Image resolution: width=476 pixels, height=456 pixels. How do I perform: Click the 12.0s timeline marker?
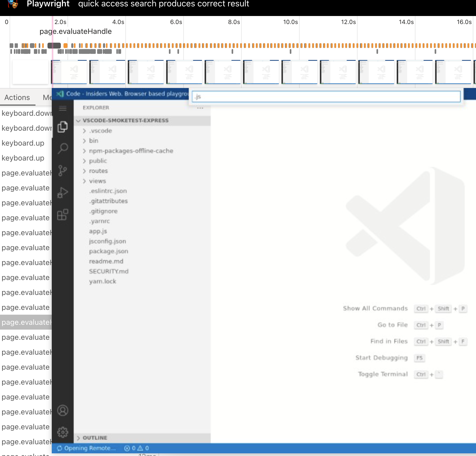tap(348, 22)
